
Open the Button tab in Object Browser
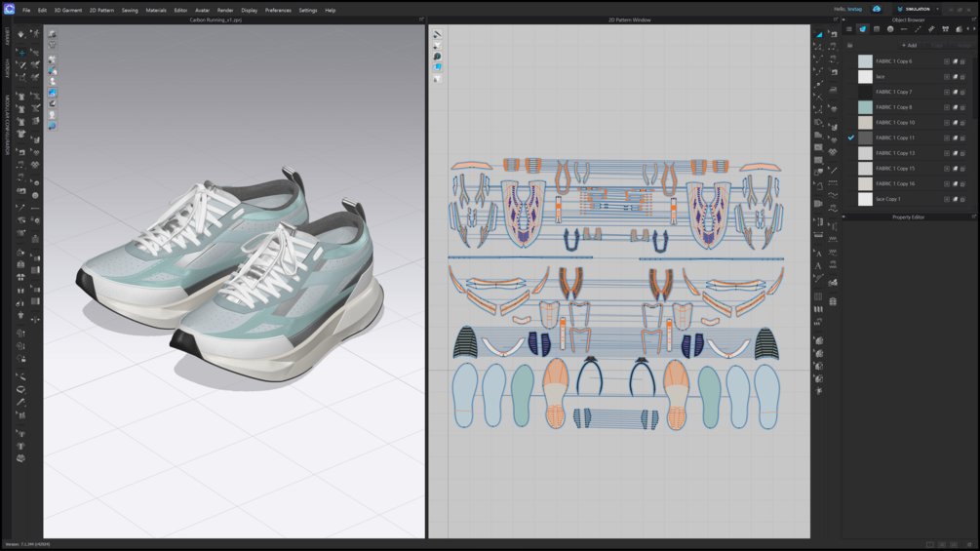(x=890, y=29)
